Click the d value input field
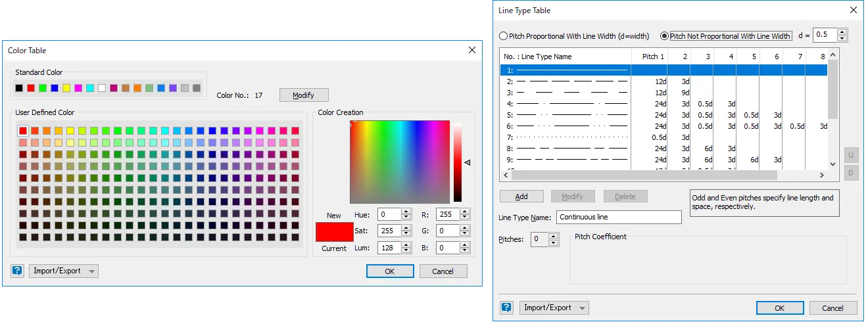This screenshot has width=868, height=322. 825,35
